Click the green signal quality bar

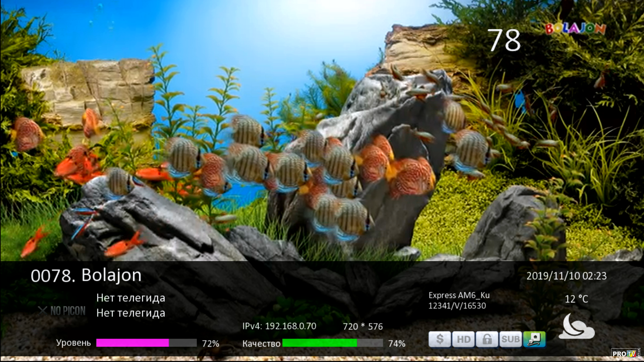coord(319,343)
